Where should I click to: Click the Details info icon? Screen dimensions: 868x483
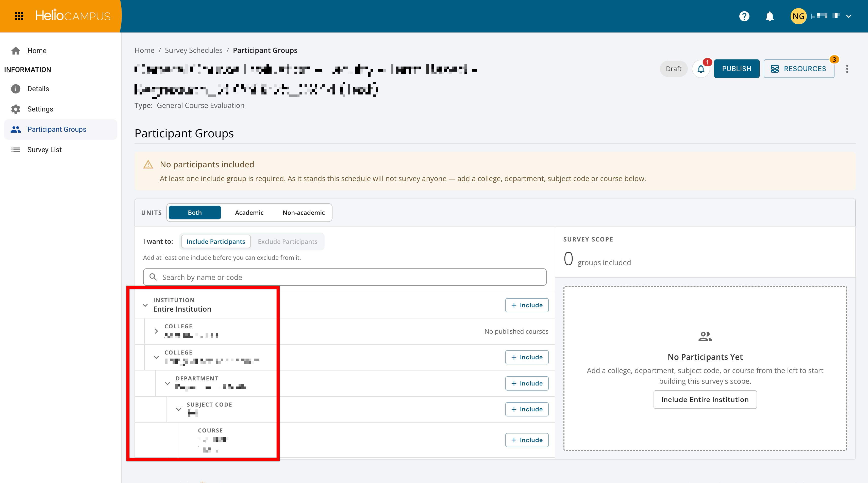coord(15,89)
